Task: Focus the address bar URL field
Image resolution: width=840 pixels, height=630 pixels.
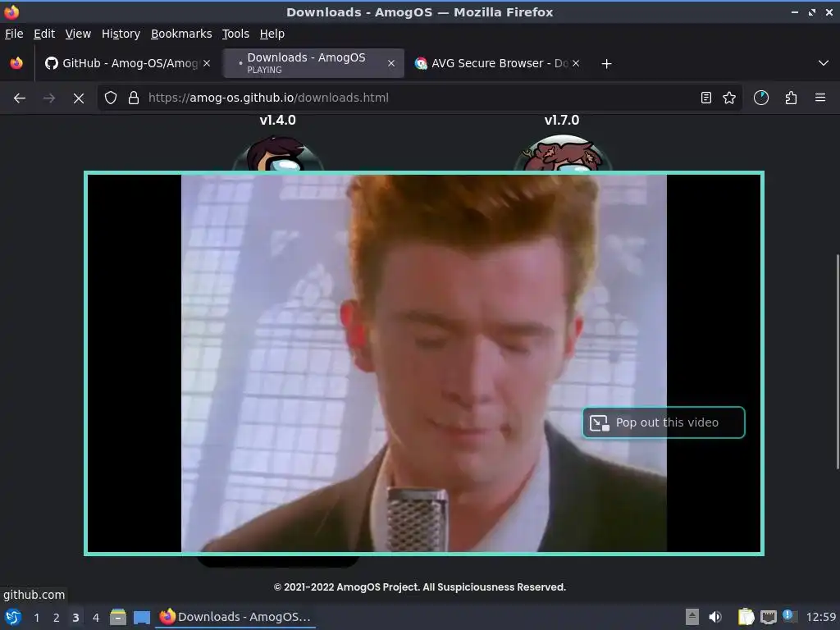Action: 419,98
